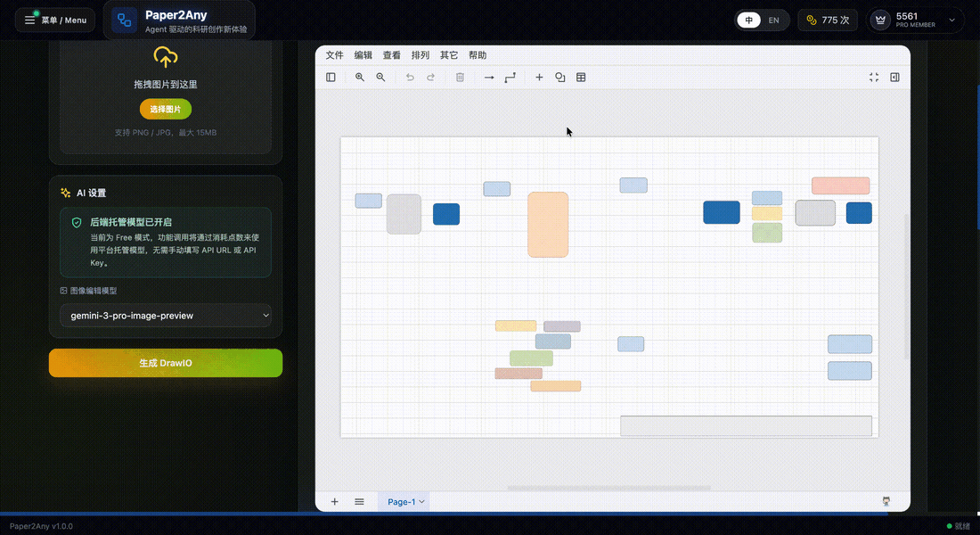Select the tall orange rounded rectangle shape
980x535 pixels.
pos(548,225)
